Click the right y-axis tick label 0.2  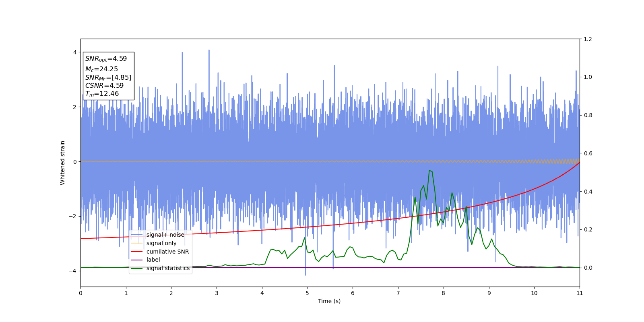[x=588, y=229]
